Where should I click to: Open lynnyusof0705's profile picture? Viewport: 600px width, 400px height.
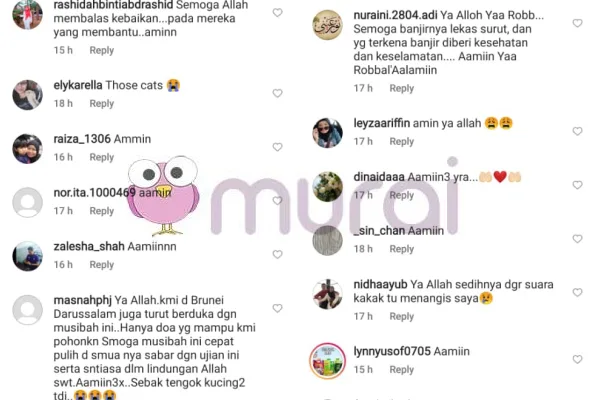coord(328,361)
